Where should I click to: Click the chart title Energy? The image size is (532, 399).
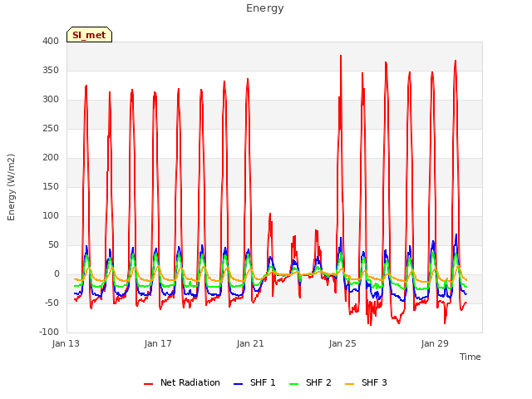pyautogui.click(x=265, y=8)
